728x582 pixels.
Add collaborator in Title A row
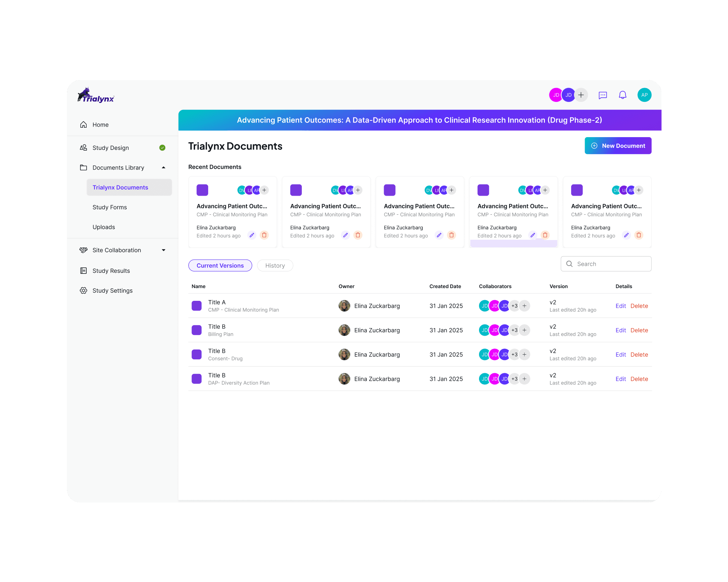(525, 306)
